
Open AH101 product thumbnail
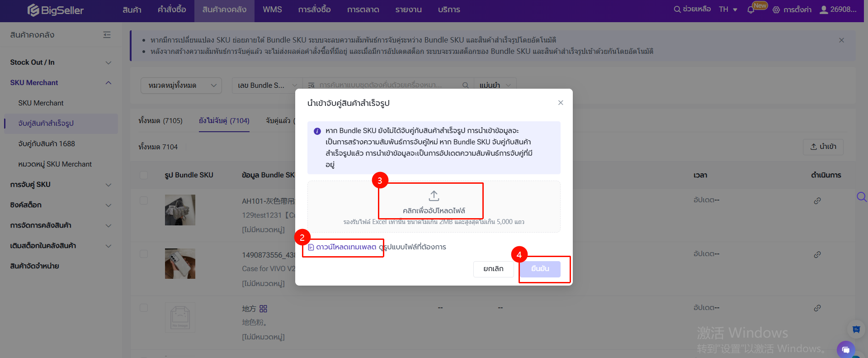(x=180, y=210)
